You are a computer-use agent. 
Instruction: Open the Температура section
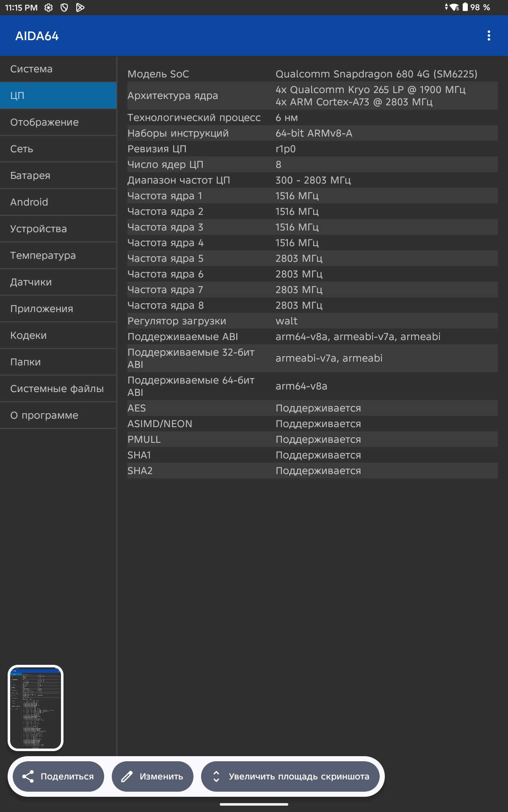(x=58, y=255)
